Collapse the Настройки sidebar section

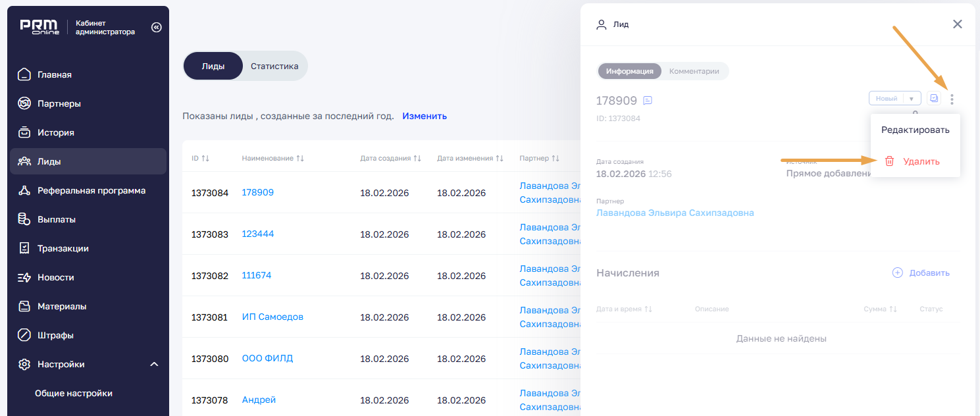[154, 364]
